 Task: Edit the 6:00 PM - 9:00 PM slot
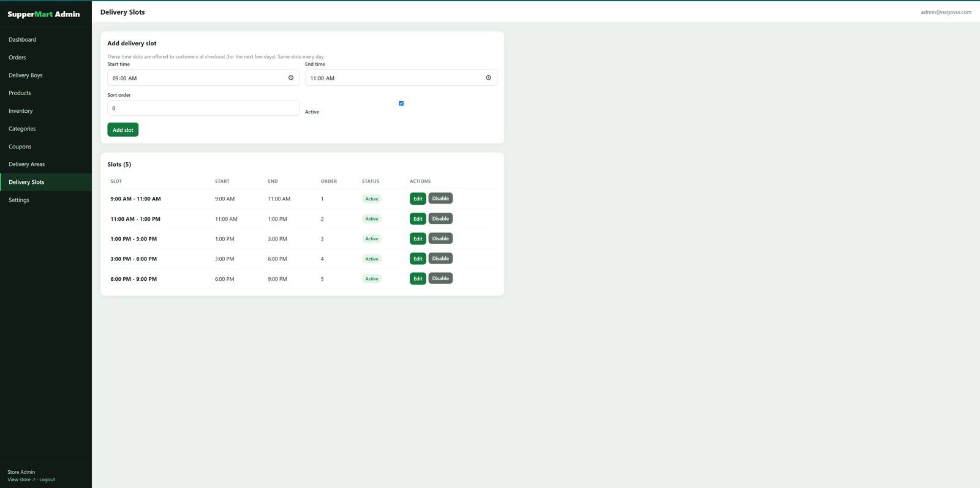pyautogui.click(x=418, y=278)
